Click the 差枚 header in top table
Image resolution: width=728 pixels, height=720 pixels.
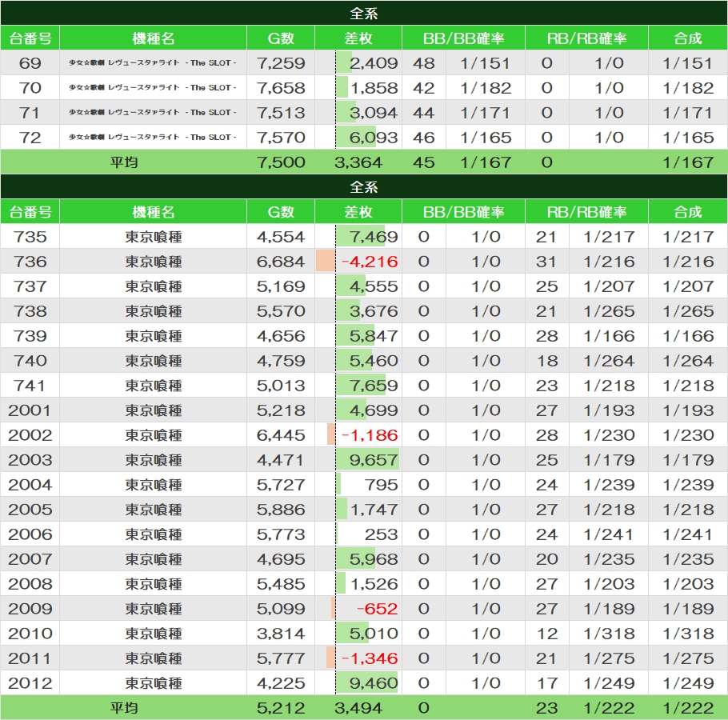[x=358, y=38]
